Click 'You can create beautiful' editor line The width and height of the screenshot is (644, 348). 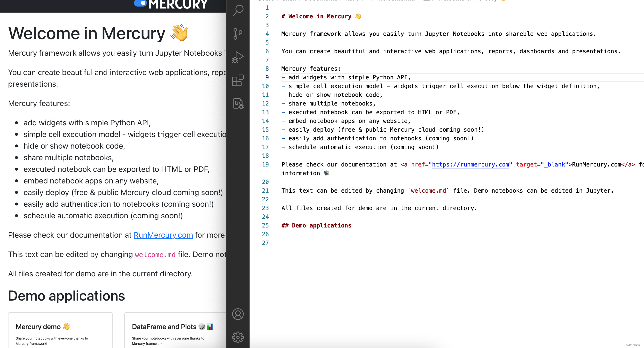point(451,52)
